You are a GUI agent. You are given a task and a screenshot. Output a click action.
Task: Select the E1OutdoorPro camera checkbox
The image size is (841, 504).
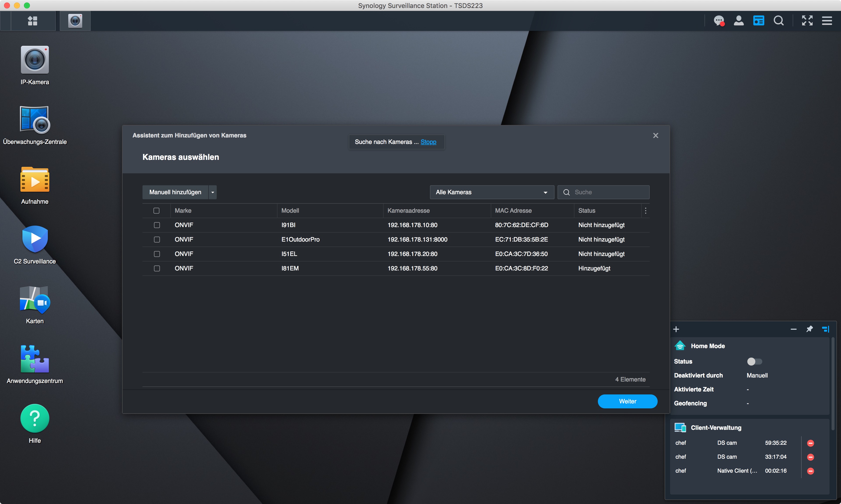tap(157, 240)
